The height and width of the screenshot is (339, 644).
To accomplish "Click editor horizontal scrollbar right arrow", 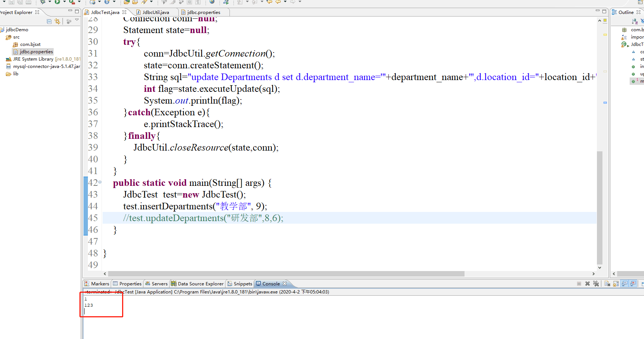I will [x=593, y=274].
